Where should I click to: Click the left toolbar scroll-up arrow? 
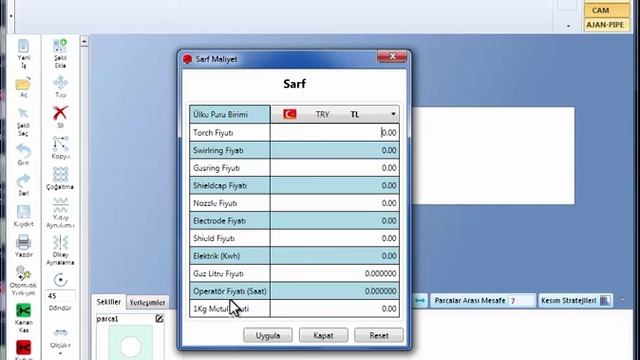[84, 41]
